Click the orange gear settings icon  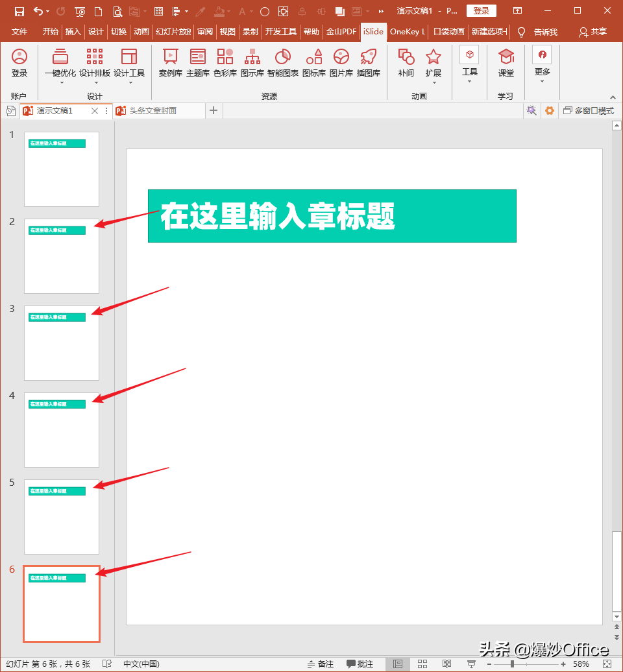pos(549,111)
